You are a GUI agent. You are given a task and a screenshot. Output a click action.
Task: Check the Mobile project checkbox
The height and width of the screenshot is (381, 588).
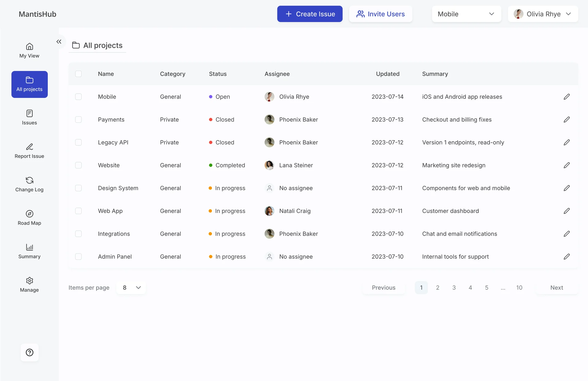click(x=78, y=97)
